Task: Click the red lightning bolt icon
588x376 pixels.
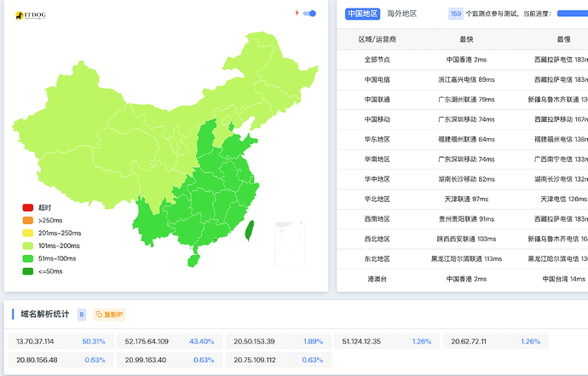Action: click(x=297, y=14)
